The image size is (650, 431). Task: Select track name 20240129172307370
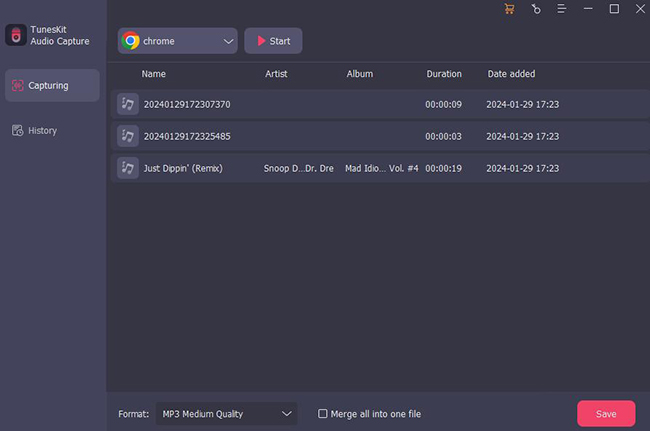pyautogui.click(x=187, y=104)
